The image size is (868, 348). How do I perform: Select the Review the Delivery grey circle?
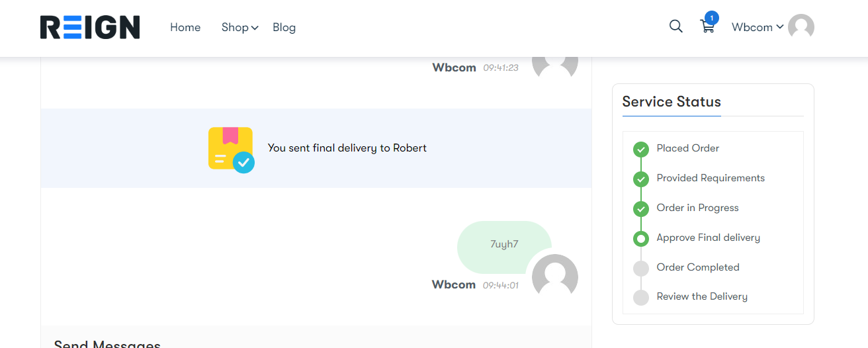pyautogui.click(x=640, y=298)
